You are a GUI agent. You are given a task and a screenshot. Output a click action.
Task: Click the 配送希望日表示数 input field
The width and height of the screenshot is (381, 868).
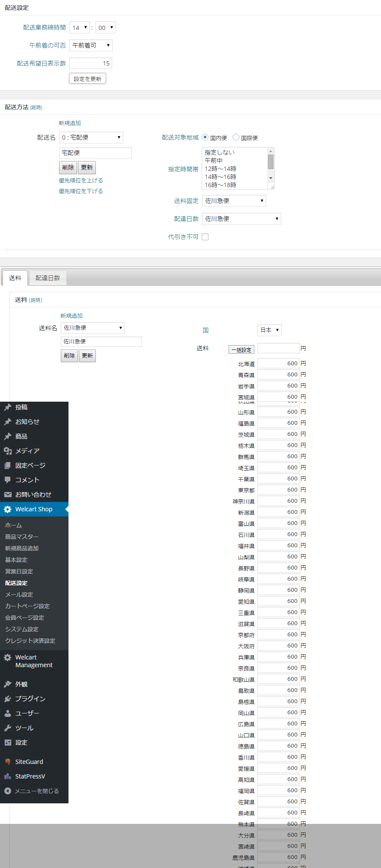91,63
